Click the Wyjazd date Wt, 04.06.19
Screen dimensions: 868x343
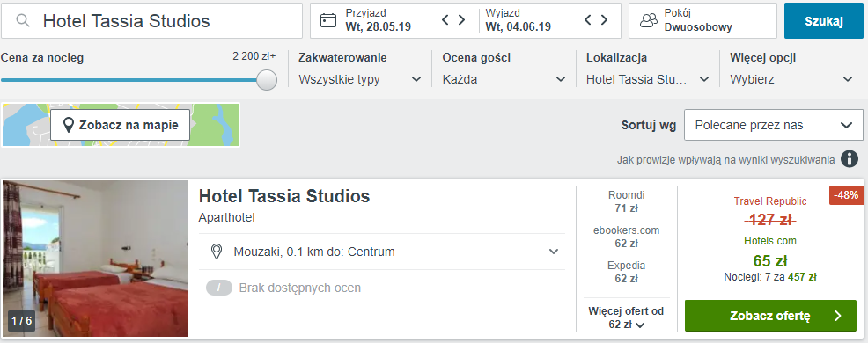pos(519,26)
